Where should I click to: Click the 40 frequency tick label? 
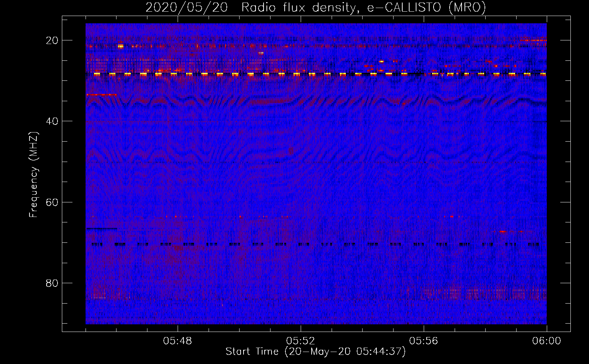click(x=52, y=121)
